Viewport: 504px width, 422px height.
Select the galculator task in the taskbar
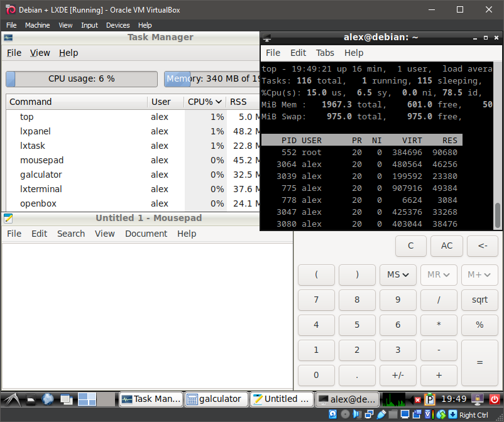(x=216, y=399)
